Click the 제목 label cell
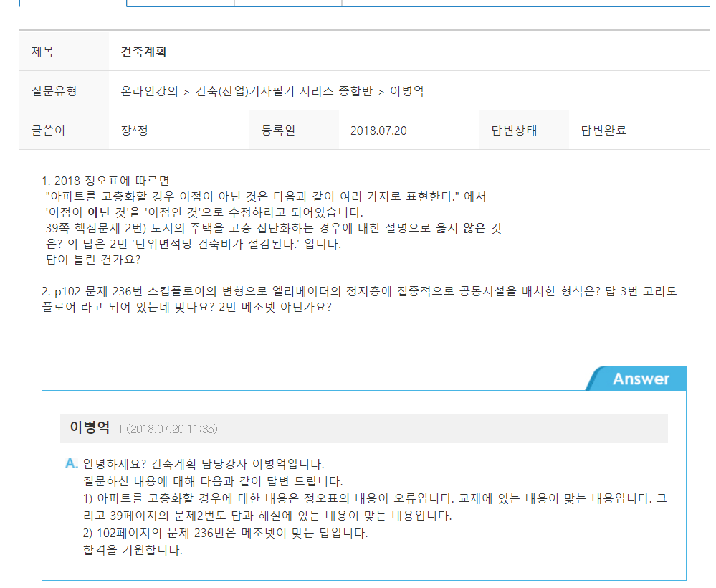 (x=64, y=51)
